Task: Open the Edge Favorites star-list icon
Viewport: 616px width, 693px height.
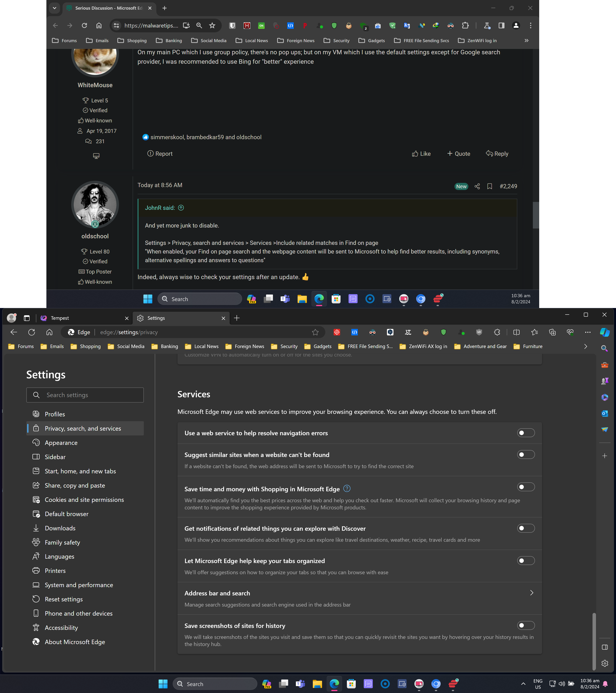Action: [x=535, y=332]
